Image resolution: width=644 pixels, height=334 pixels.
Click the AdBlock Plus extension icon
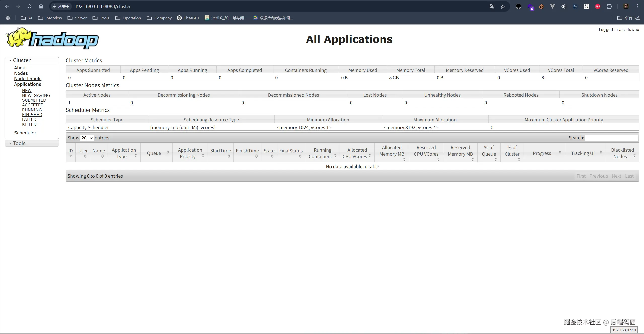point(598,7)
